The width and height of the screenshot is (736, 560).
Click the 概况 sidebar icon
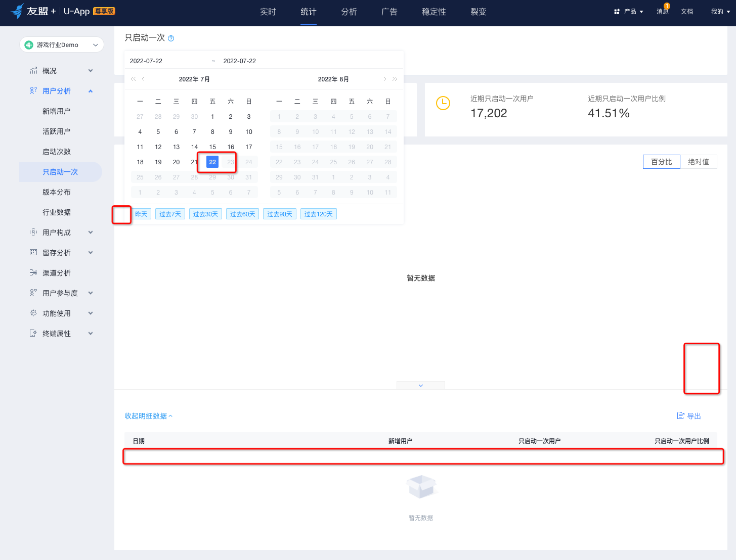tap(33, 71)
